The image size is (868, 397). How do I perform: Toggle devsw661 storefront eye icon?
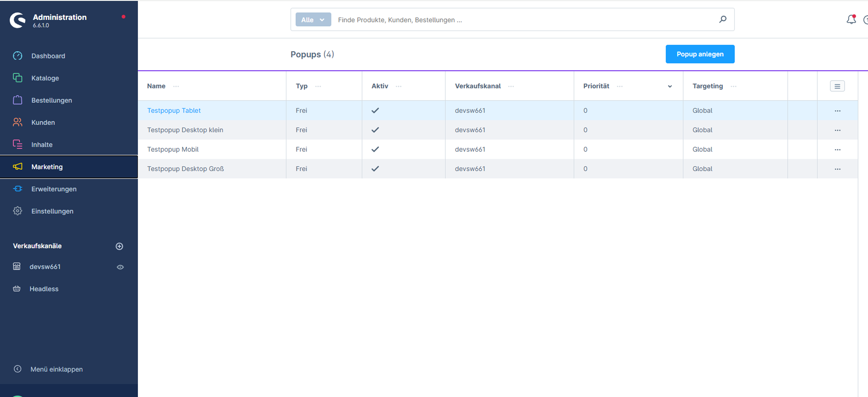point(120,267)
